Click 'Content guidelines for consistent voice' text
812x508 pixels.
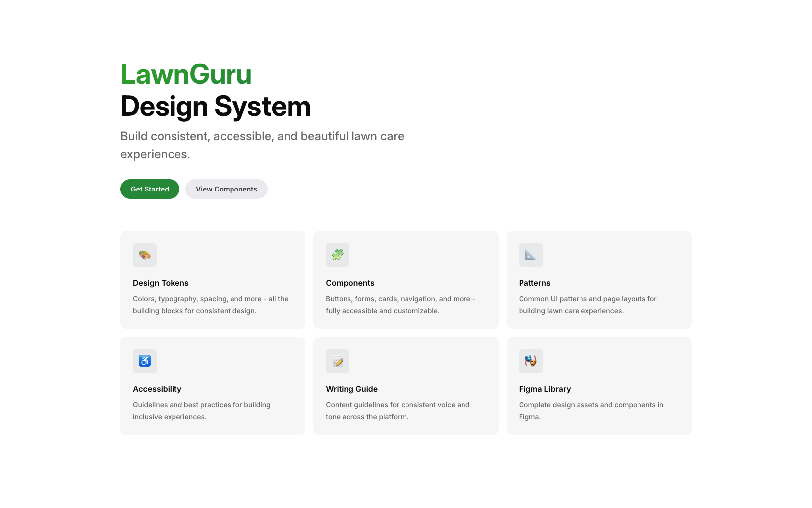[398, 411]
